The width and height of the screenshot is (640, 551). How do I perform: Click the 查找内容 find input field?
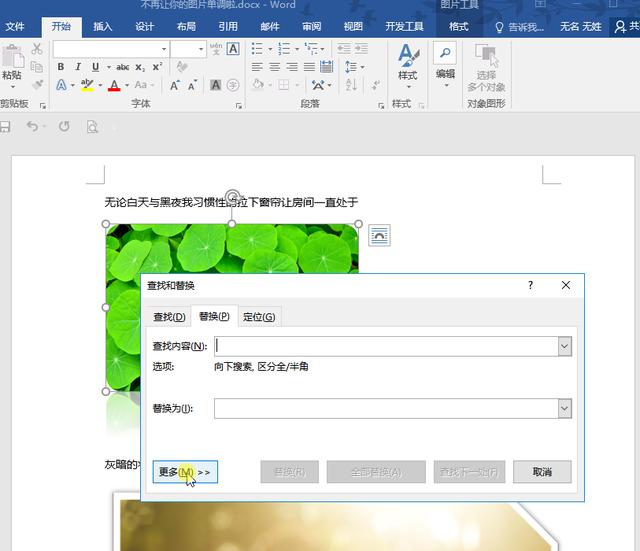pos(386,347)
